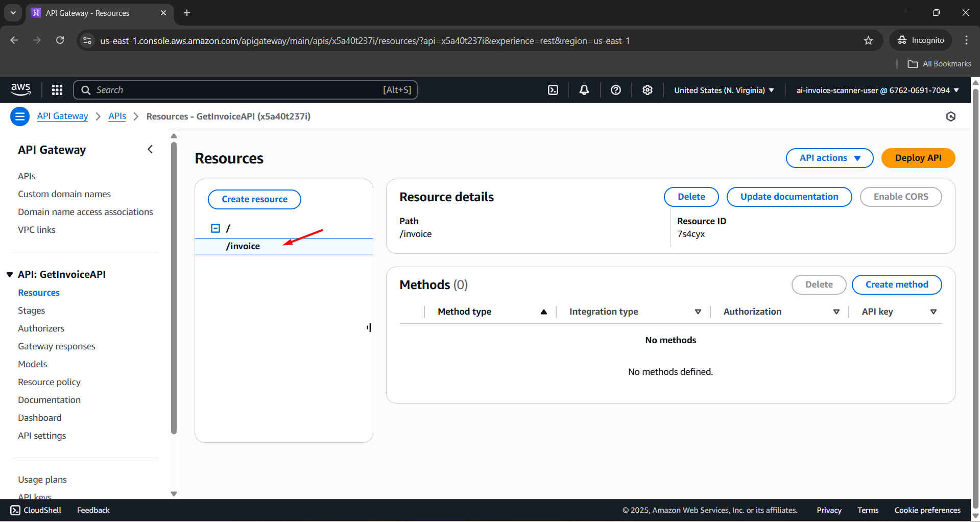Image resolution: width=980 pixels, height=522 pixels.
Task: Bookmark this page with the star icon
Action: [x=868, y=40]
